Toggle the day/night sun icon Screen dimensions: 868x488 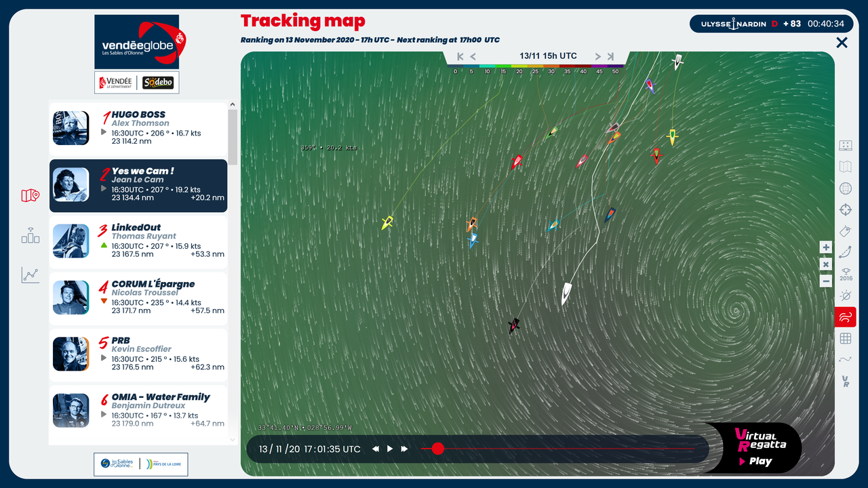click(845, 296)
